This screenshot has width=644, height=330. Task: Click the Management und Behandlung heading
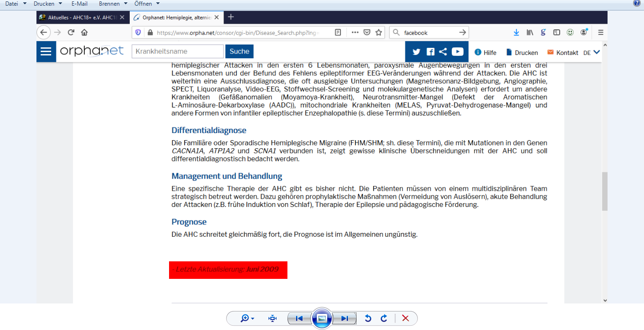227,176
